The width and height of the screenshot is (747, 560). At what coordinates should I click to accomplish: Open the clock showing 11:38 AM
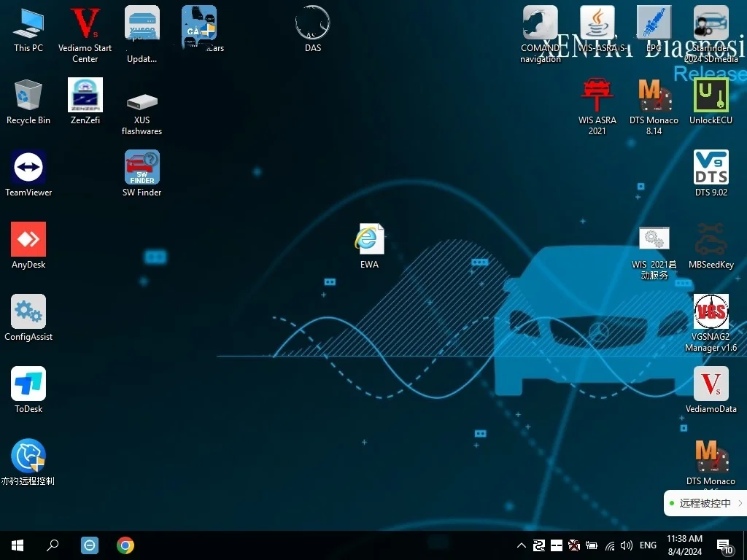tap(684, 545)
